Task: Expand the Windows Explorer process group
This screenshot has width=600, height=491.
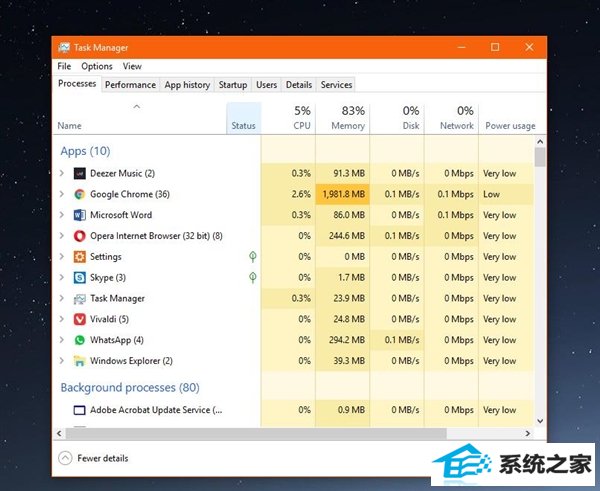Action: click(x=62, y=361)
